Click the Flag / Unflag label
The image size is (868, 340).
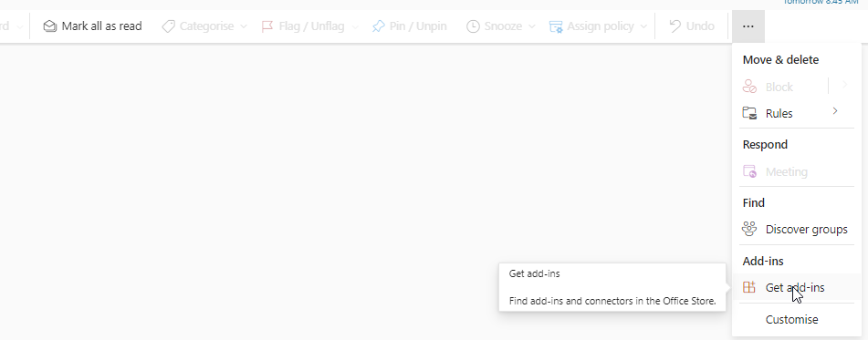tap(311, 26)
